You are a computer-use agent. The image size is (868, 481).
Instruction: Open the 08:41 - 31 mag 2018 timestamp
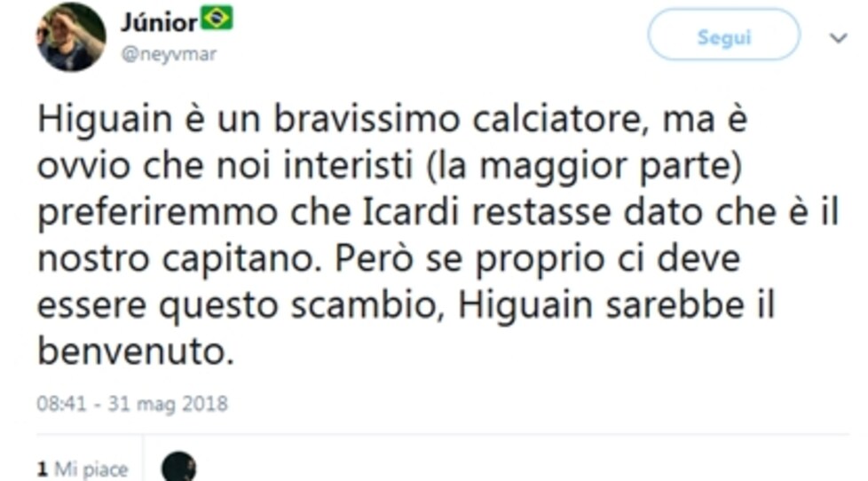tap(132, 404)
